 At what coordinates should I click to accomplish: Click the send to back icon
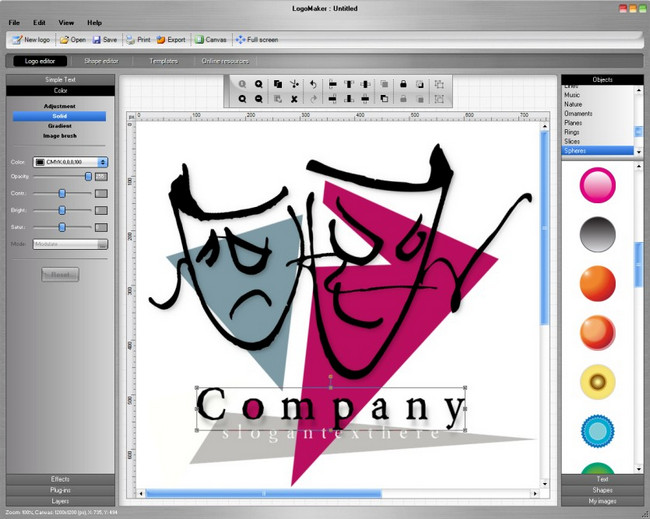384,99
